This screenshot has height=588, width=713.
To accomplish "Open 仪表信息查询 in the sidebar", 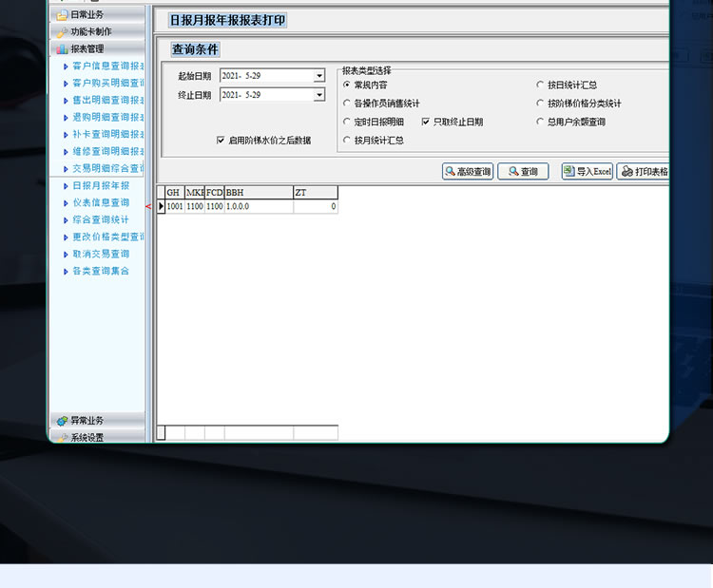I will click(x=101, y=203).
